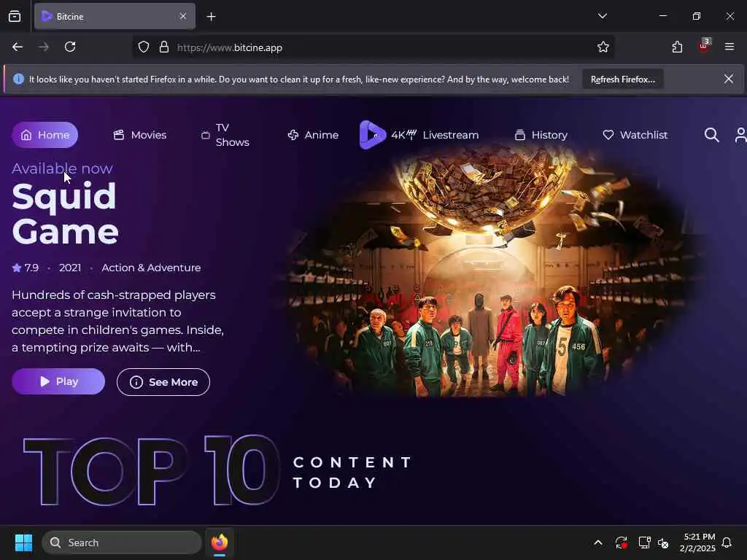Click the Squid Game title
The image size is (747, 560).
[65, 214]
